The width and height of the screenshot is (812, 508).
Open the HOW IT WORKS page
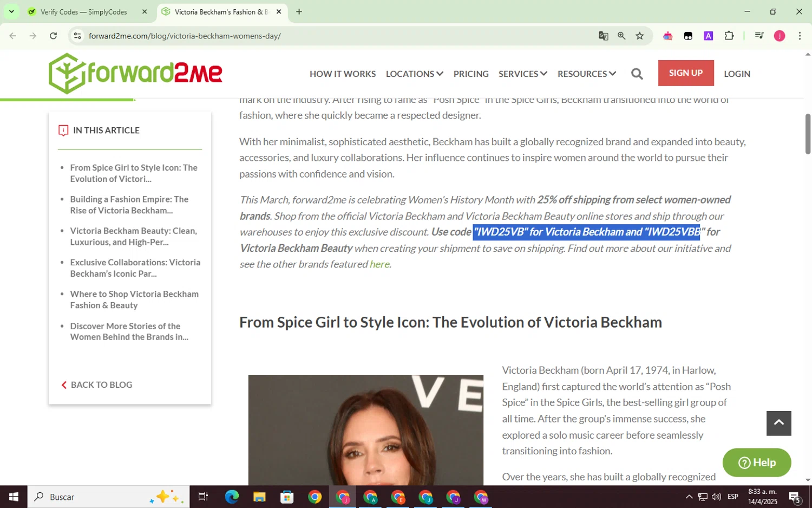(x=343, y=74)
